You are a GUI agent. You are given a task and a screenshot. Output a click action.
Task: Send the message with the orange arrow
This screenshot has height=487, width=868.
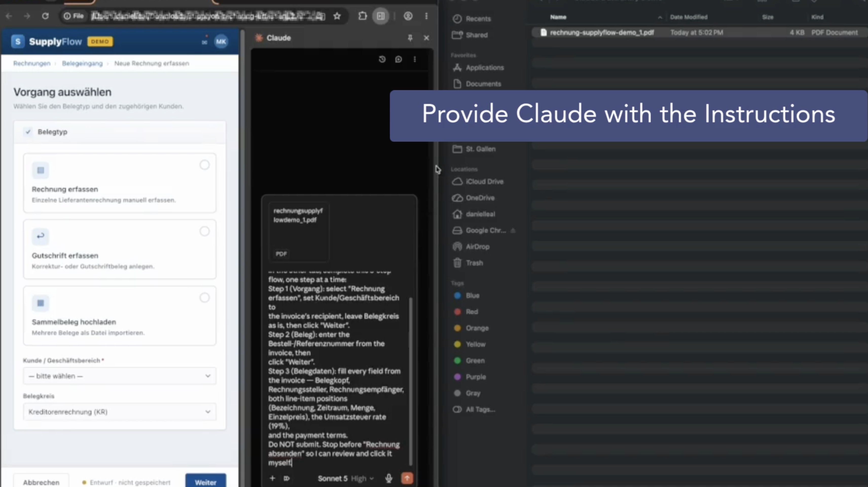click(407, 478)
